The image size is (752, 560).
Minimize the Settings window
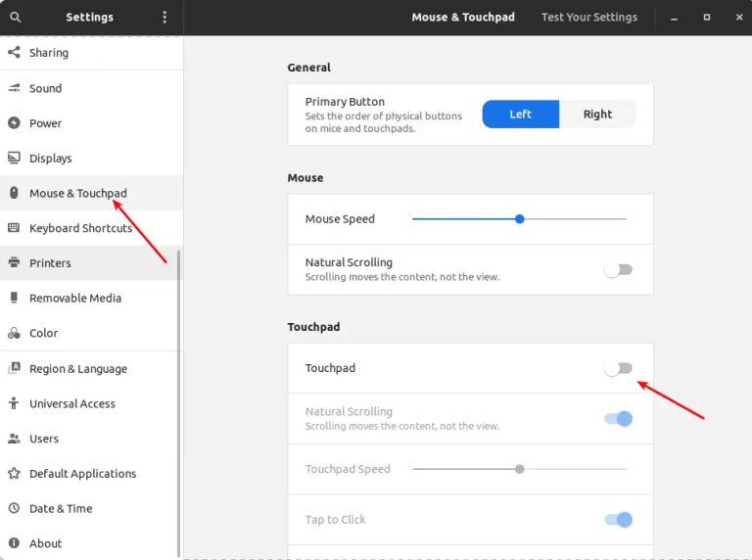675,18
